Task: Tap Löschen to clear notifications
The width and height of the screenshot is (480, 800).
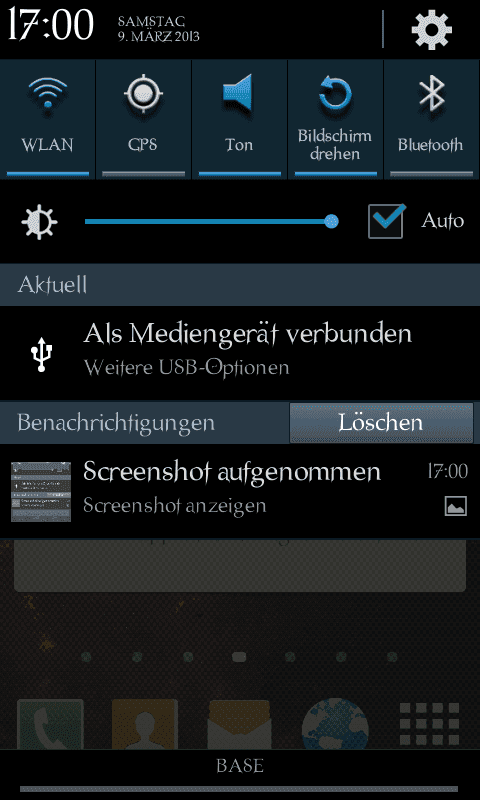Action: click(381, 422)
